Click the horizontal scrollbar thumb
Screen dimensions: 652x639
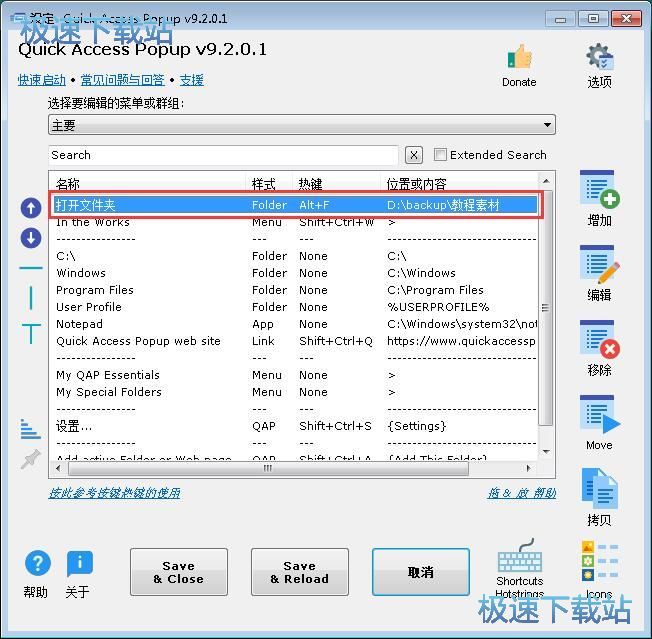(268, 469)
